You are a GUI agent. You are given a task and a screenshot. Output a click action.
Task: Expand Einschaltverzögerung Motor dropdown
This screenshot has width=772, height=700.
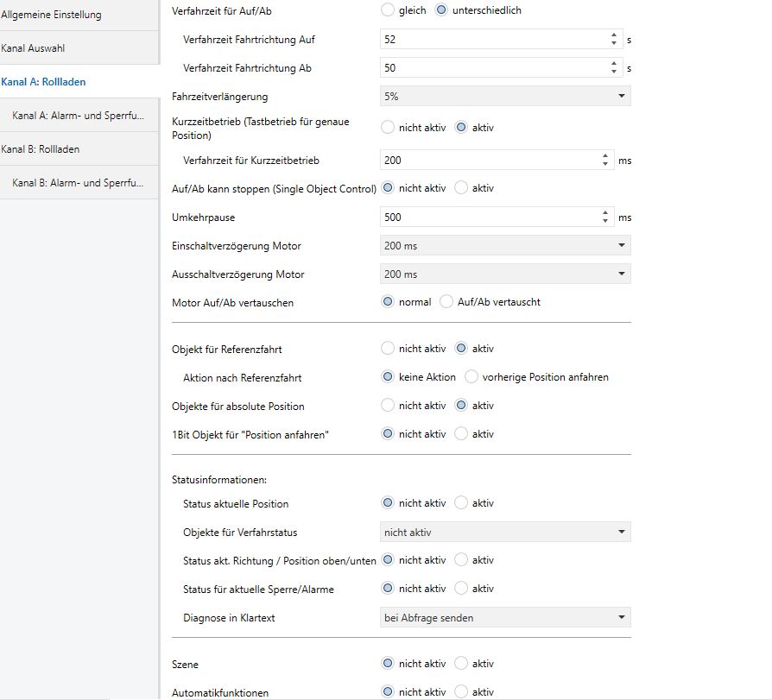pos(505,246)
